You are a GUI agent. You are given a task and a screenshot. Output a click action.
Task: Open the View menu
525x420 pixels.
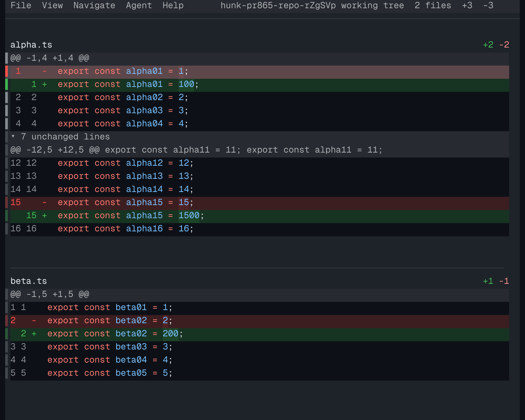tap(52, 5)
